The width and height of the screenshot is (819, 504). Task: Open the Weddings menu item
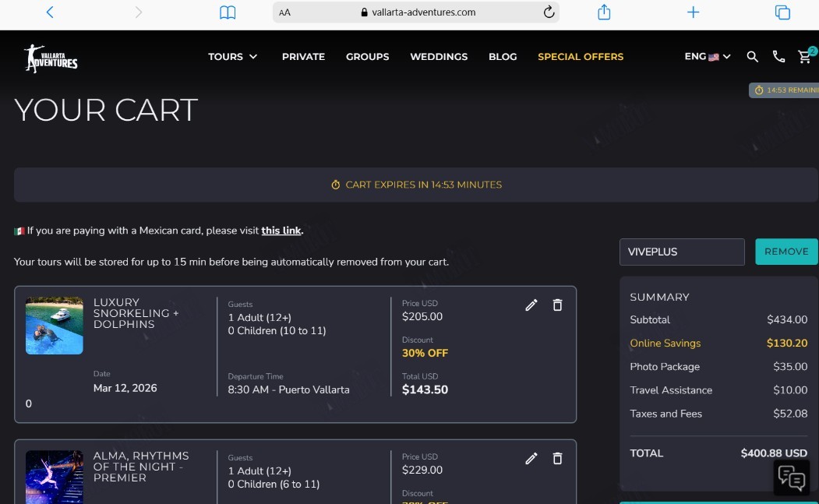coord(439,56)
